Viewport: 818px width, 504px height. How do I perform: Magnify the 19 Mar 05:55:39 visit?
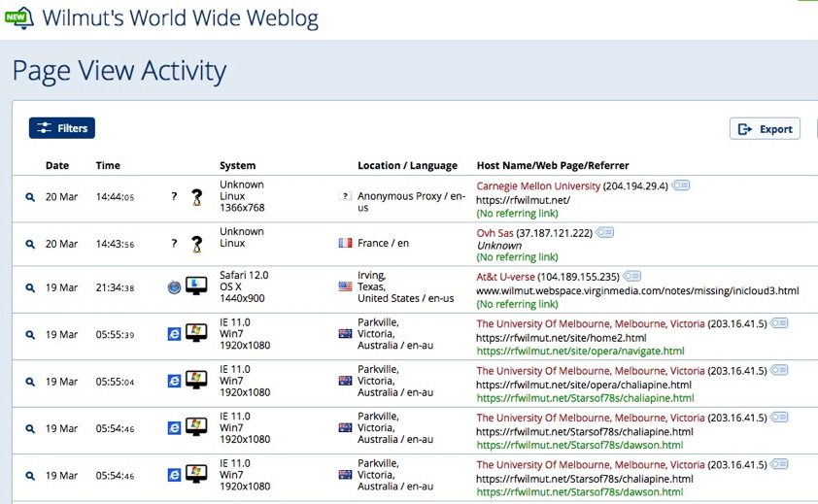[30, 334]
